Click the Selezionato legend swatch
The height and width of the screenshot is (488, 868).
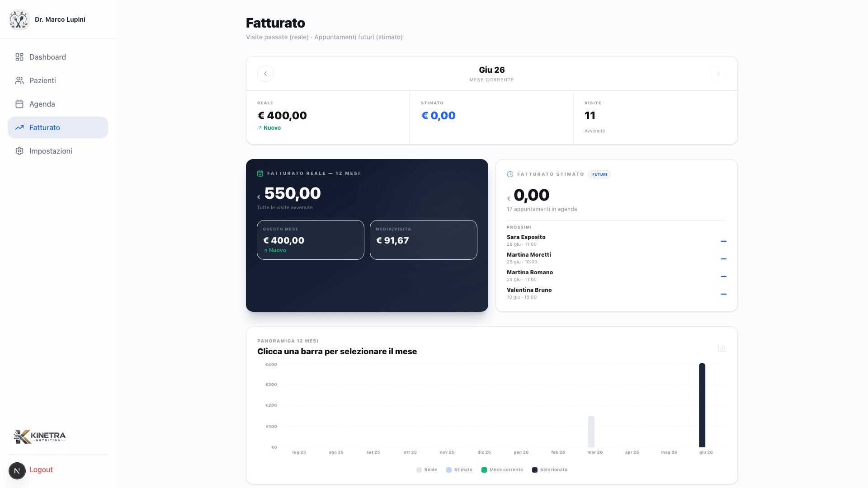(x=535, y=470)
